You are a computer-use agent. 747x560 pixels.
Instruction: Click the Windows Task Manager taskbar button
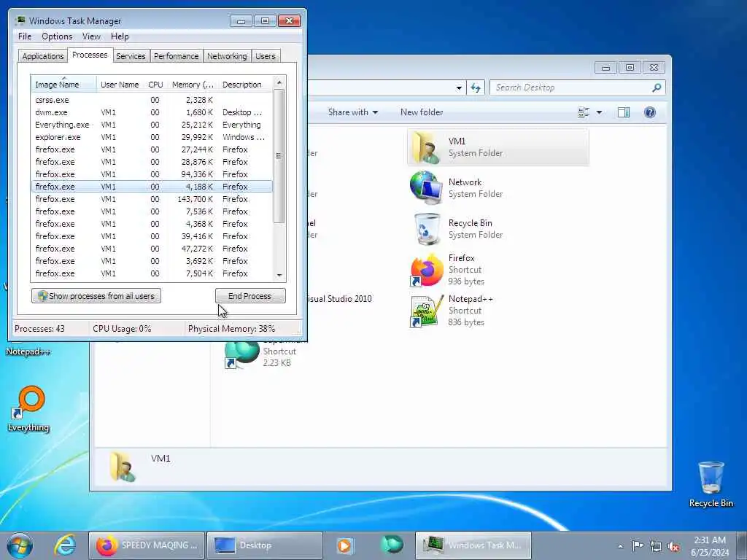click(x=473, y=545)
